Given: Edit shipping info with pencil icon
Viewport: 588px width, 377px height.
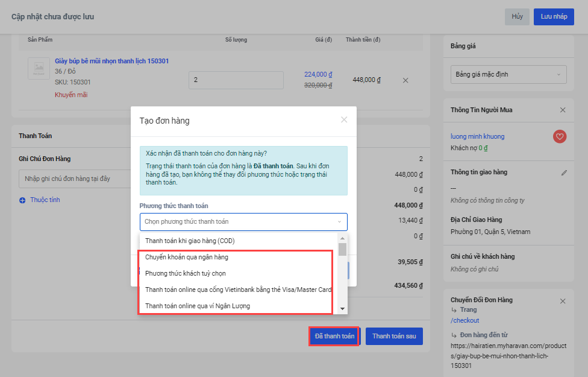Looking at the screenshot, I should coord(564,173).
